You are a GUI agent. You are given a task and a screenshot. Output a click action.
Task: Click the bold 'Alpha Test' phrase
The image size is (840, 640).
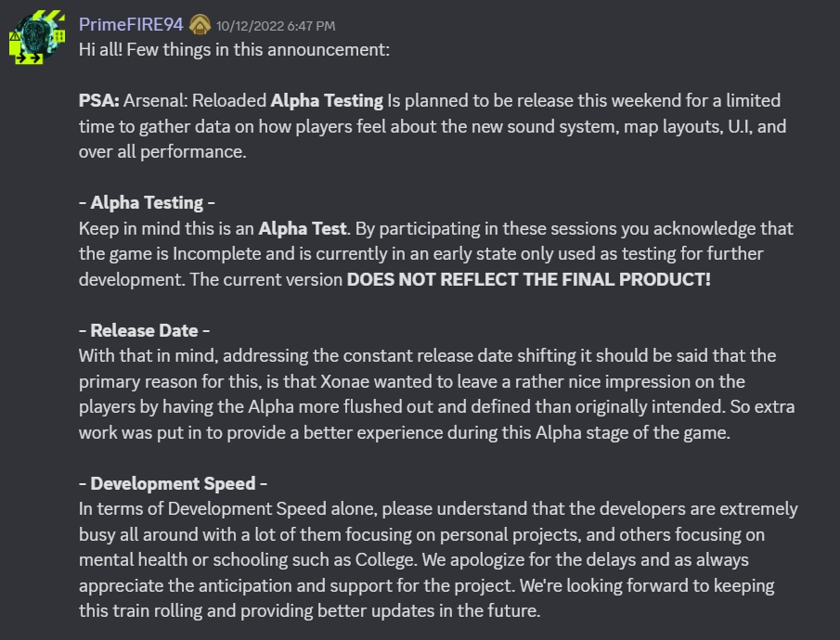(303, 228)
